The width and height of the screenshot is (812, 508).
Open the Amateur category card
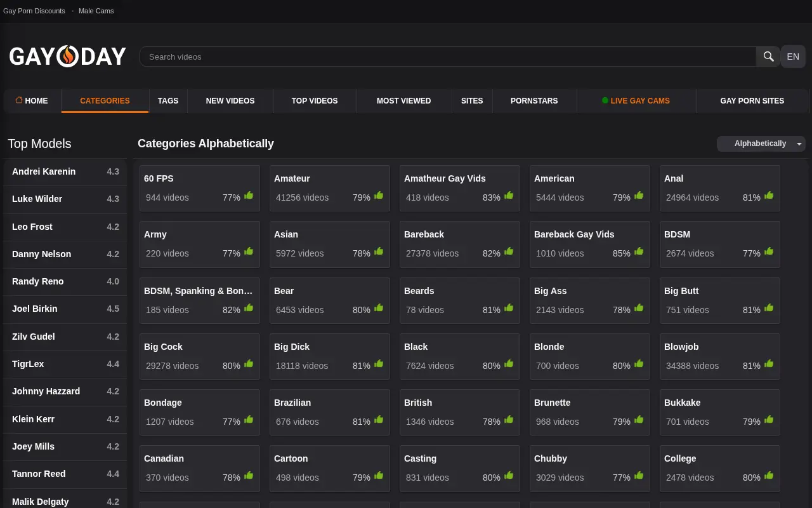tap(330, 189)
